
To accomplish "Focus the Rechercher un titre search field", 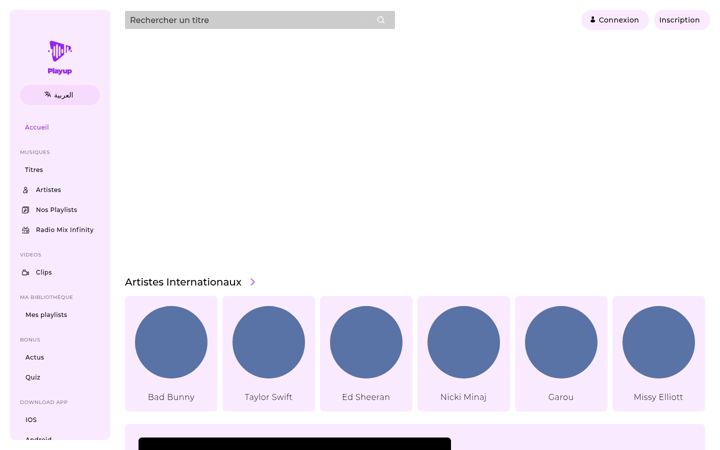I will tap(260, 20).
